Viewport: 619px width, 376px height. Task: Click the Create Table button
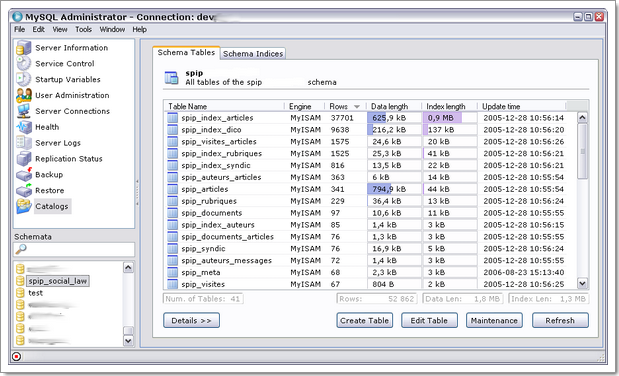[365, 320]
